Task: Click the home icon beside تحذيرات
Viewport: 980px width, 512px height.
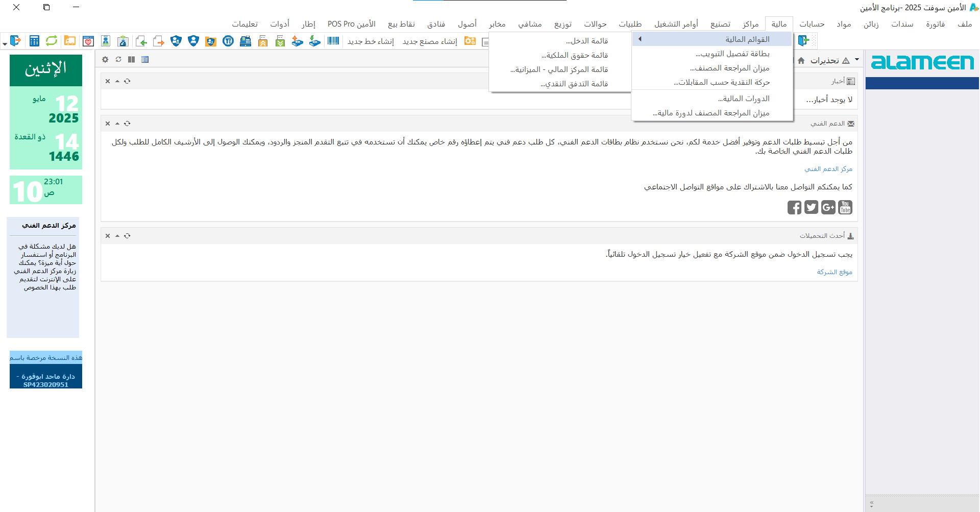Action: coord(801,61)
